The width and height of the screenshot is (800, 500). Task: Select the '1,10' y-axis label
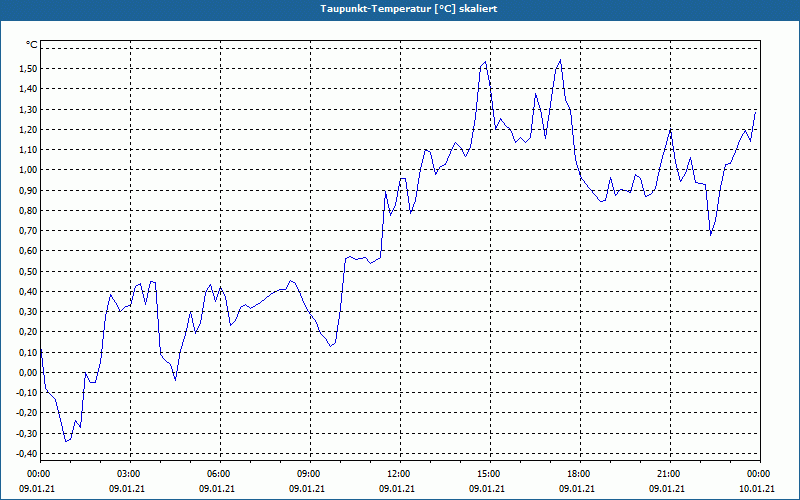click(29, 149)
